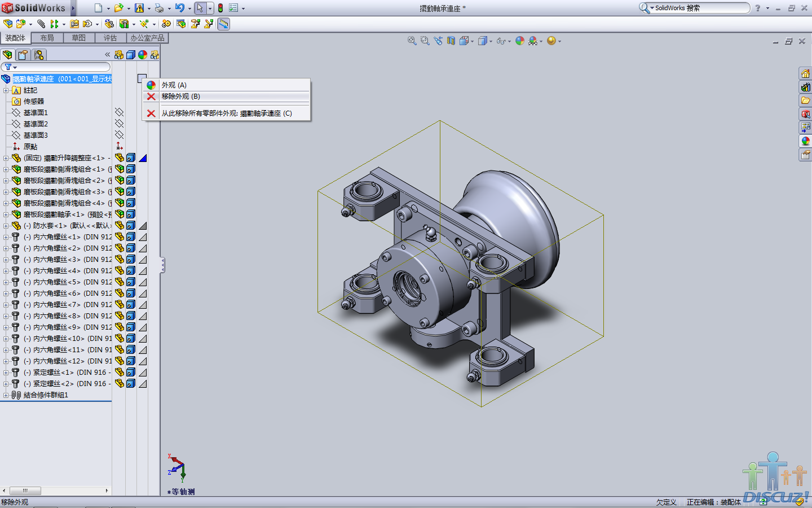Click the paperclip Mate icon

click(x=41, y=24)
